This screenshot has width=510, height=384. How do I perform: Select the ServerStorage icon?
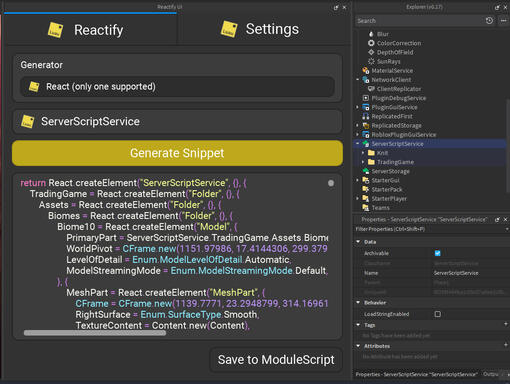pos(366,171)
